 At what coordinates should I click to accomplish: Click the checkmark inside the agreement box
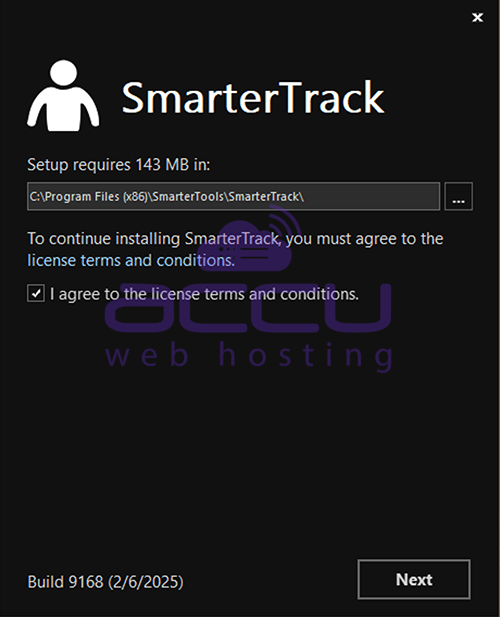[x=36, y=294]
